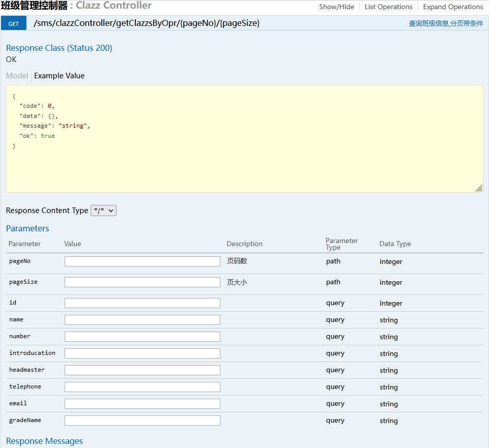Select the introducation input field
The width and height of the screenshot is (489, 448).
click(142, 353)
